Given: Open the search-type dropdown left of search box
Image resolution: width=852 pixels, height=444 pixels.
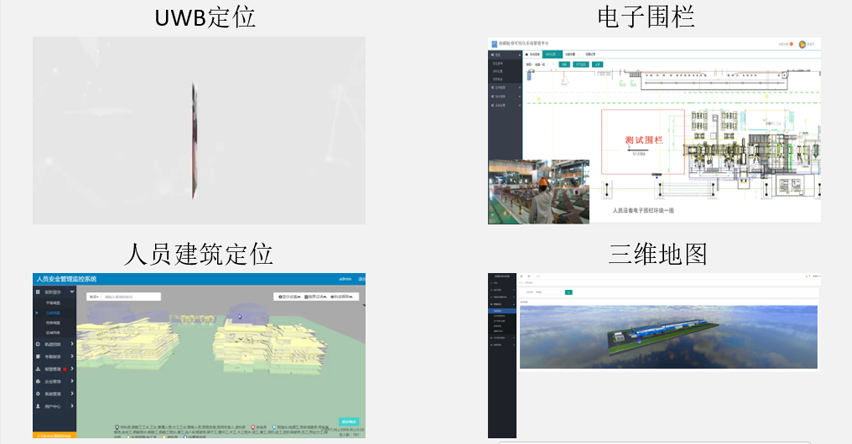Looking at the screenshot, I should point(94,297).
